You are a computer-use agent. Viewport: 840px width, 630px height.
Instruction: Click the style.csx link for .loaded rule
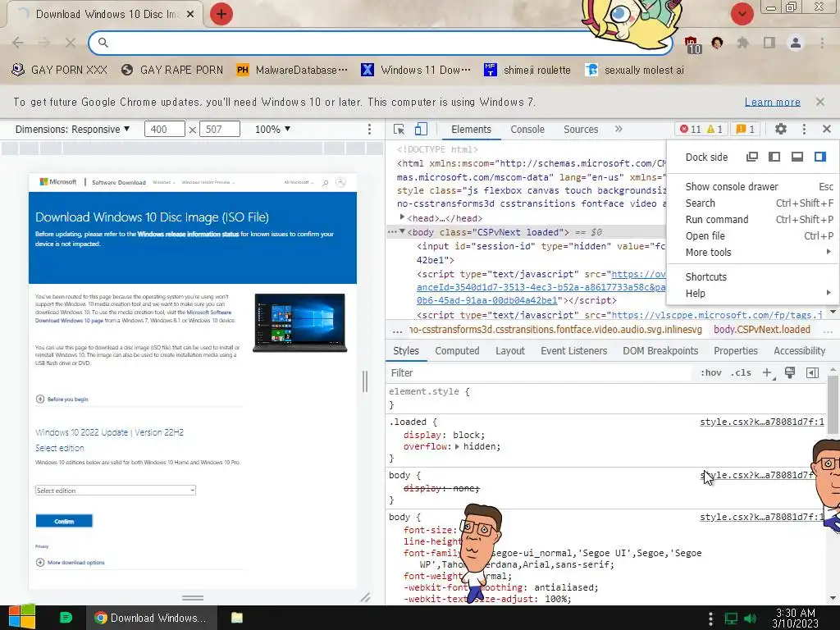(x=762, y=422)
